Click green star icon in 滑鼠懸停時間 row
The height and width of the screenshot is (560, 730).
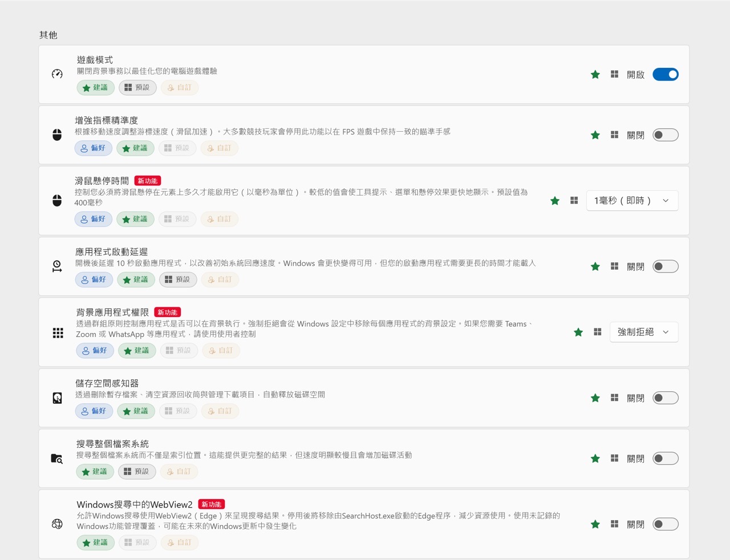pos(555,201)
